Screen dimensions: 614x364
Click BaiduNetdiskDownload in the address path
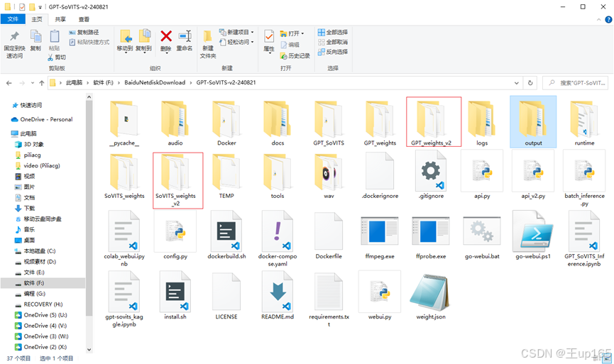coord(155,82)
